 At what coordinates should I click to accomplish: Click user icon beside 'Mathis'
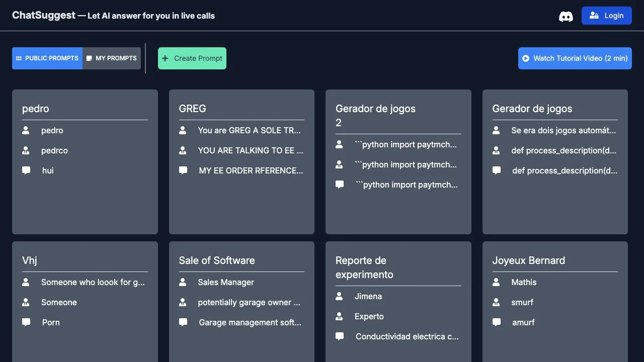pyautogui.click(x=496, y=282)
